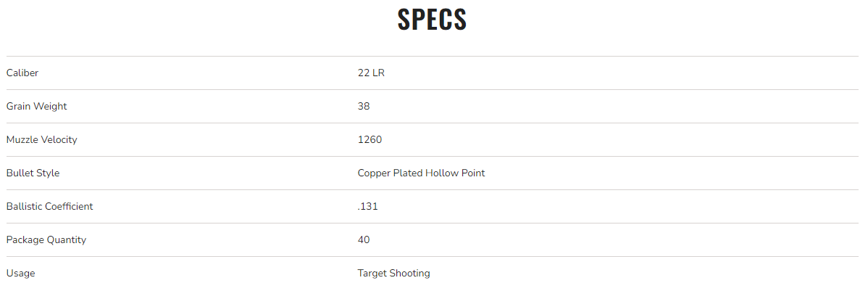Click Copper Plated Hollow Point text
This screenshot has height=283, width=868.
(x=421, y=173)
